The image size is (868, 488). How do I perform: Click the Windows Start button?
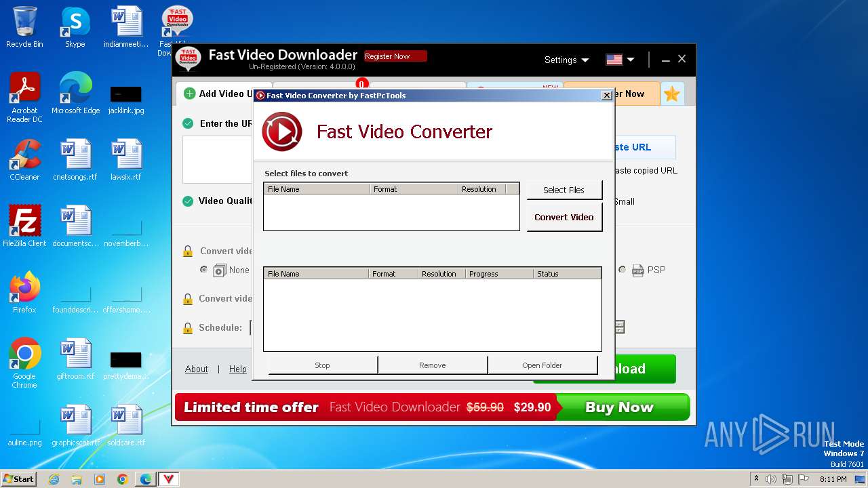pos(19,479)
